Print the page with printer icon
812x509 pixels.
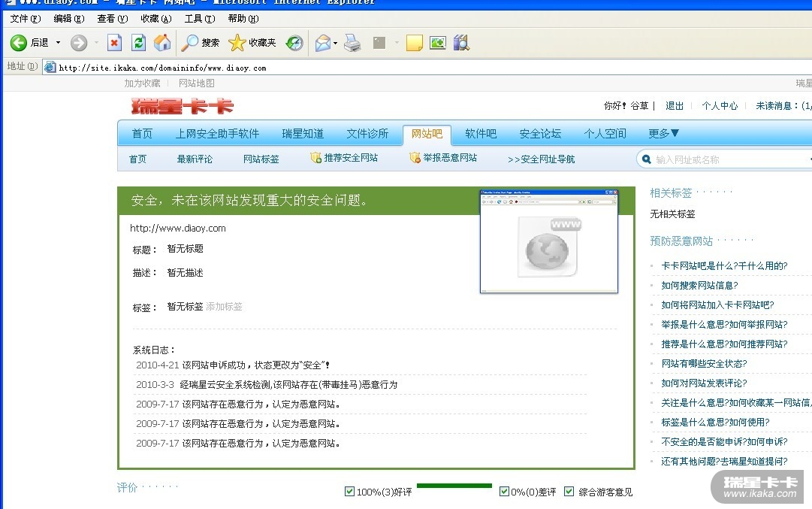(x=352, y=43)
